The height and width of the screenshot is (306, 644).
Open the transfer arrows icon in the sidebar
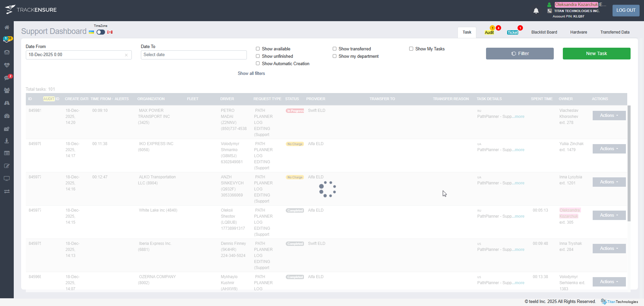pyautogui.click(x=7, y=191)
